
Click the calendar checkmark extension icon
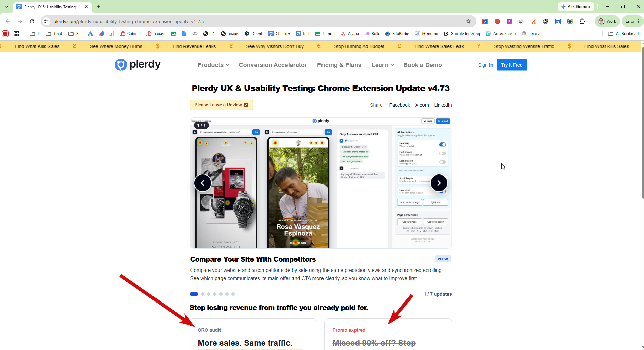[485, 21]
